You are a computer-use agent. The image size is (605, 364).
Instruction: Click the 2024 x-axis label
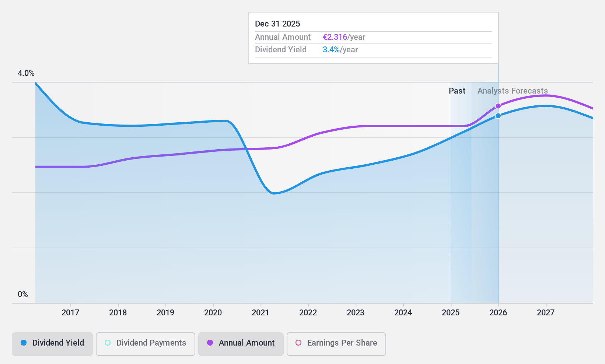point(403,313)
